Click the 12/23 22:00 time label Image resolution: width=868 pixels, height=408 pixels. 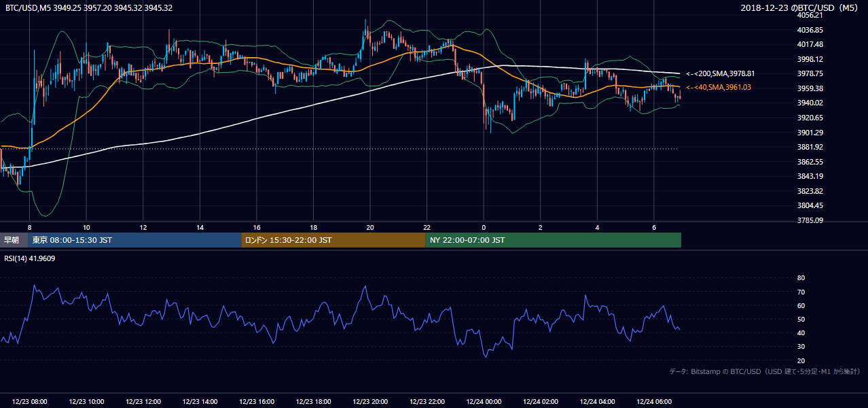427,402
